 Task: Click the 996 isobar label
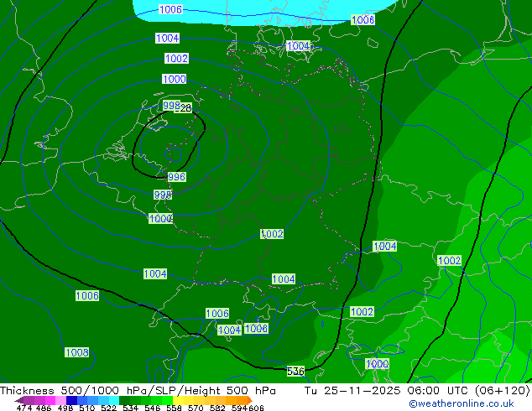click(177, 177)
